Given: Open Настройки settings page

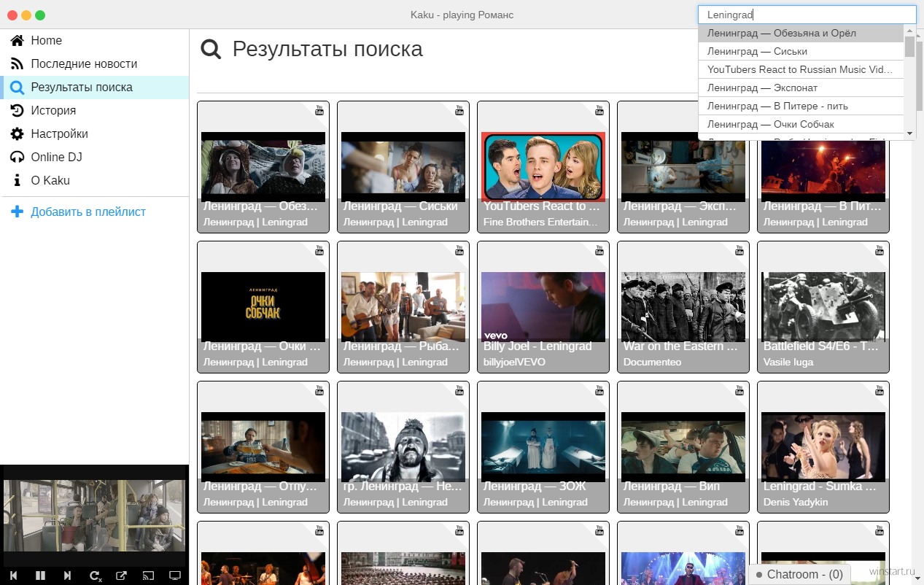Looking at the screenshot, I should click(95, 134).
